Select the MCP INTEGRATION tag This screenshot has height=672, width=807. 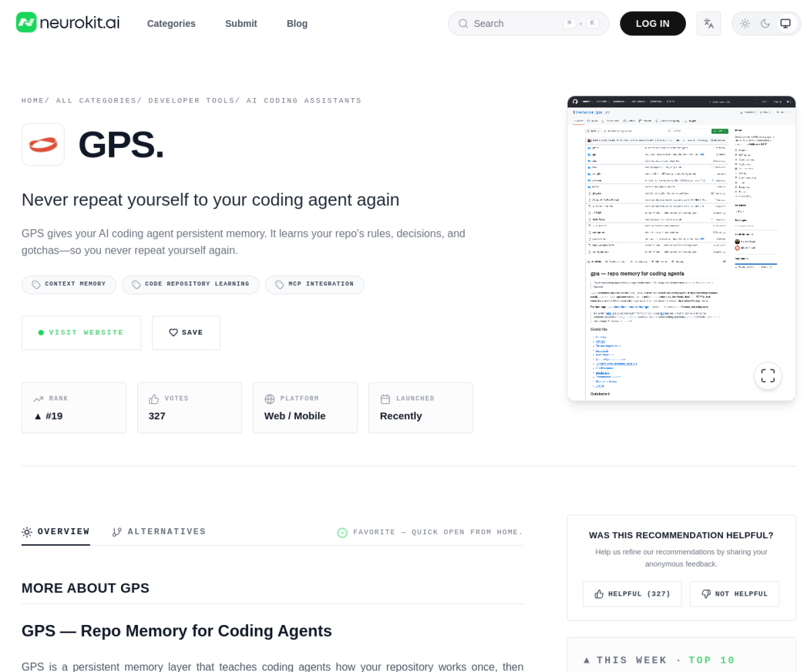[314, 284]
